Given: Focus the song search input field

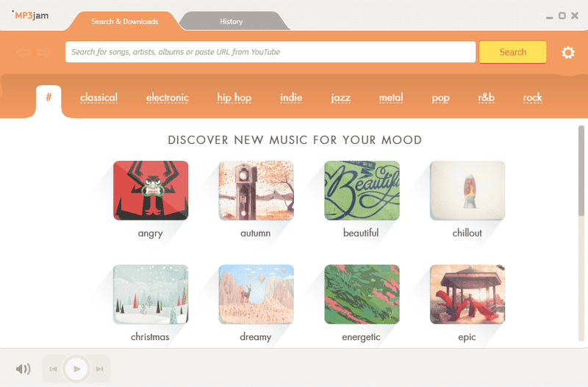Looking at the screenshot, I should pos(270,52).
